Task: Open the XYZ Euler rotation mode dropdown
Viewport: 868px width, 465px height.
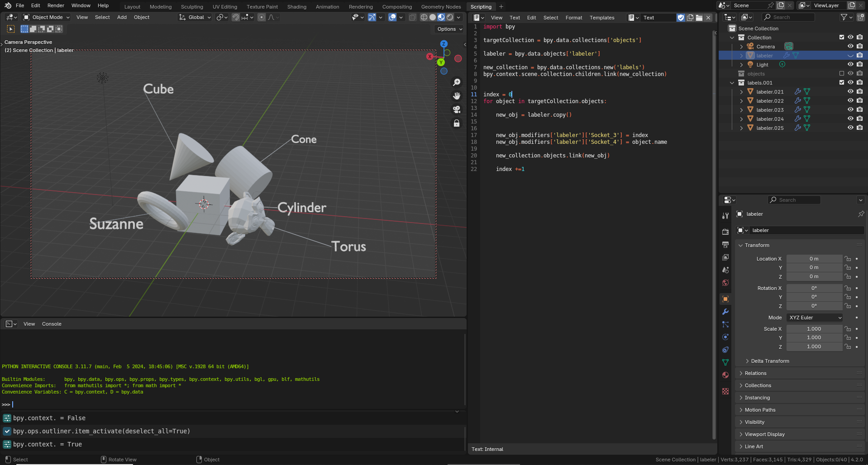Action: pyautogui.click(x=815, y=318)
